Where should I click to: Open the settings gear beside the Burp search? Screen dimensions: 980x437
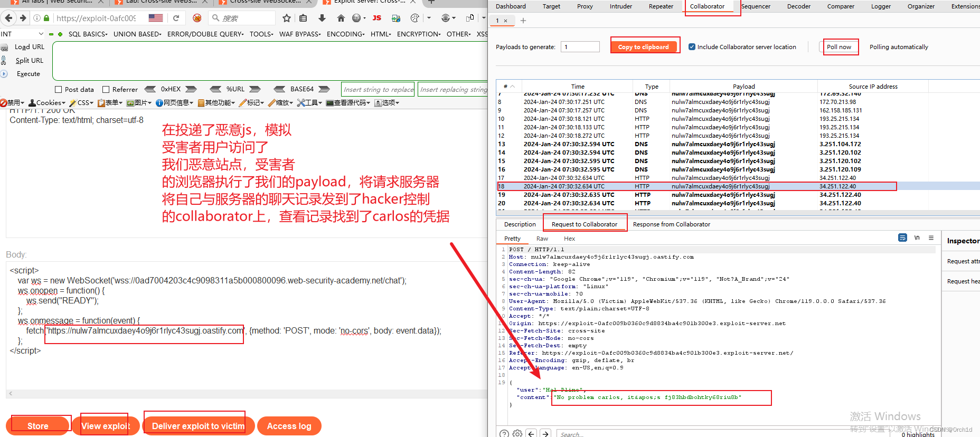517,433
